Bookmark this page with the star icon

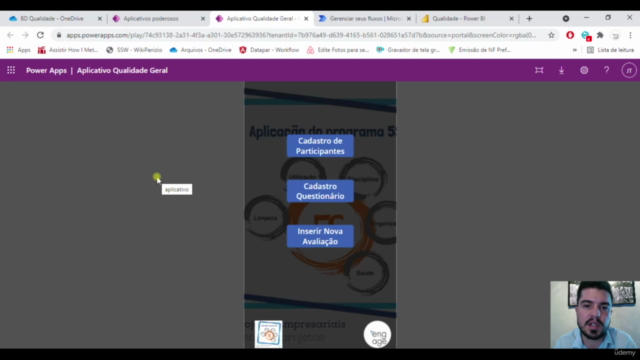551,35
